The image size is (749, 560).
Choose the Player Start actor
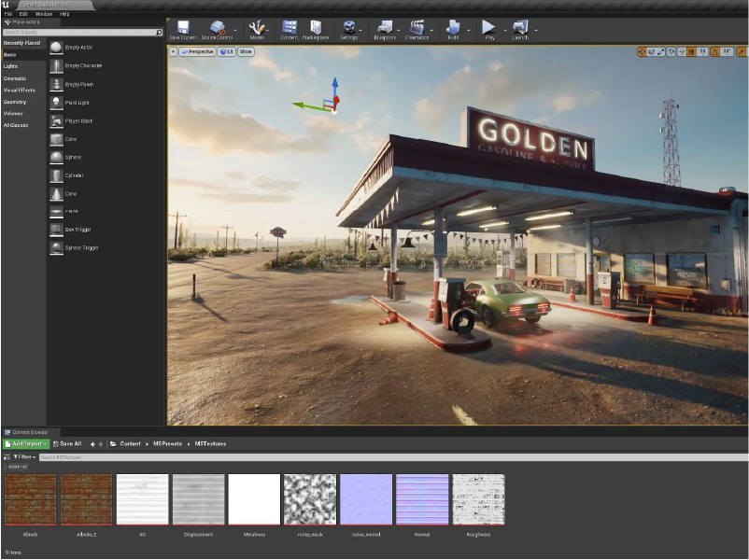tap(71, 120)
